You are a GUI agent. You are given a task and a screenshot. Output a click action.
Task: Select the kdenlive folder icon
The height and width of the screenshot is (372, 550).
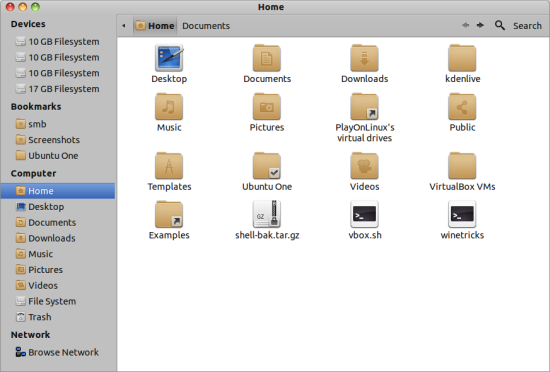tap(462, 58)
